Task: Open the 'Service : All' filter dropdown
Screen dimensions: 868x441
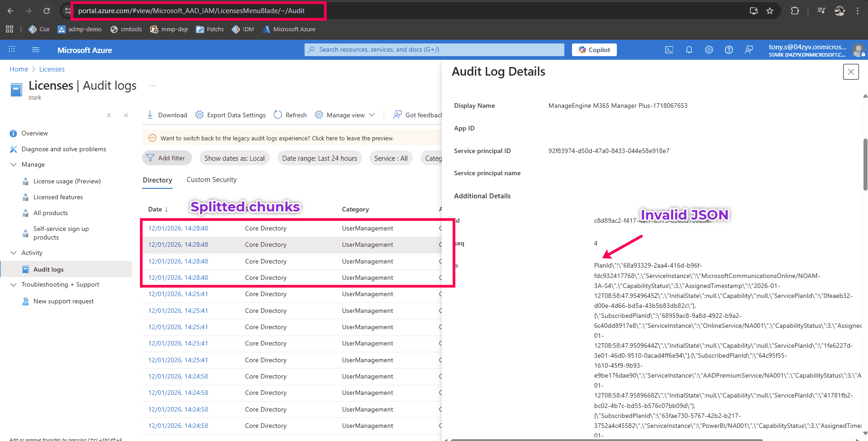Action: click(x=391, y=158)
